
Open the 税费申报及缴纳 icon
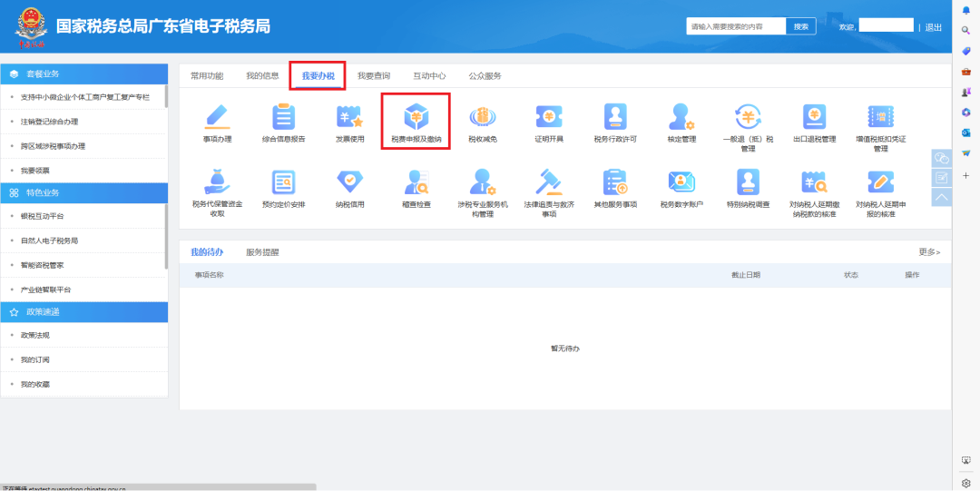416,119
